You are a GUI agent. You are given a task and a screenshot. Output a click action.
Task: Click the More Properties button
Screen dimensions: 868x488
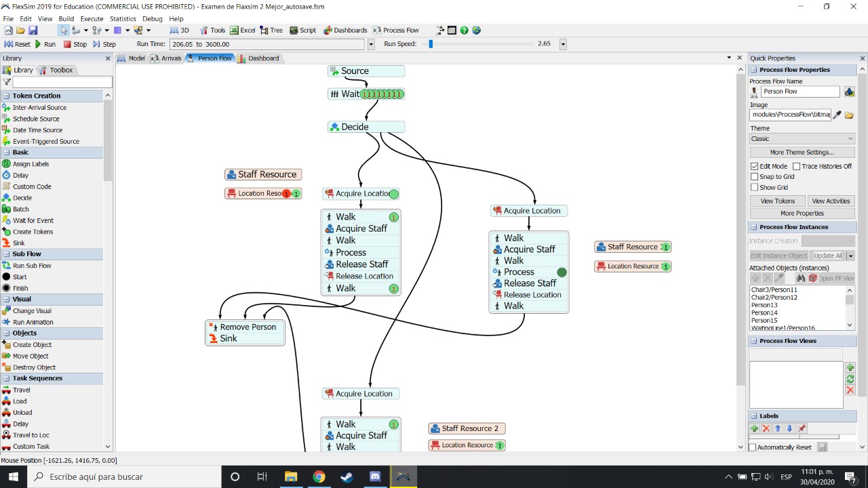coord(802,213)
